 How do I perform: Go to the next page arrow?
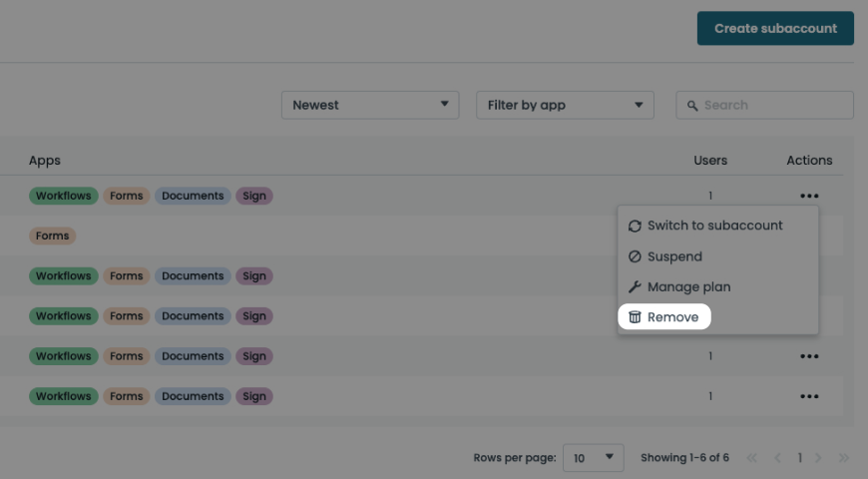[x=818, y=458]
